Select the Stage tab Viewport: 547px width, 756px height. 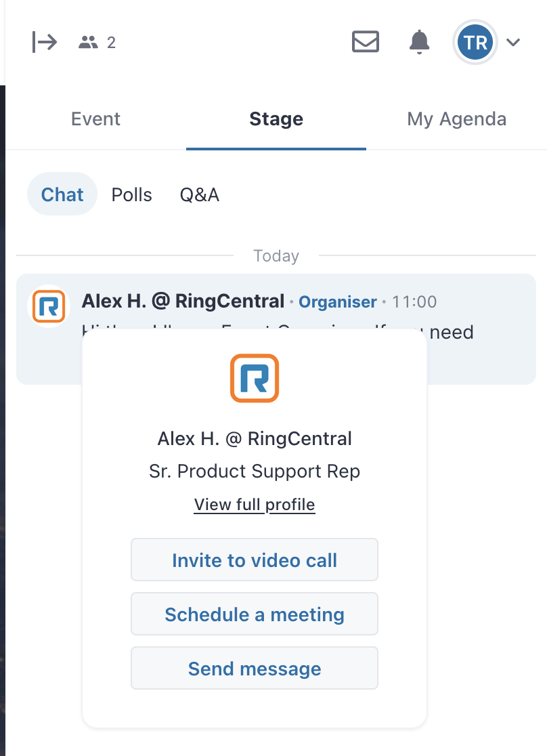click(276, 119)
